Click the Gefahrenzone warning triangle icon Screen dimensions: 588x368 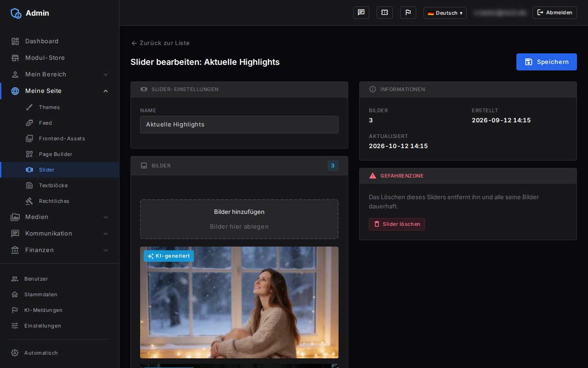tap(373, 176)
